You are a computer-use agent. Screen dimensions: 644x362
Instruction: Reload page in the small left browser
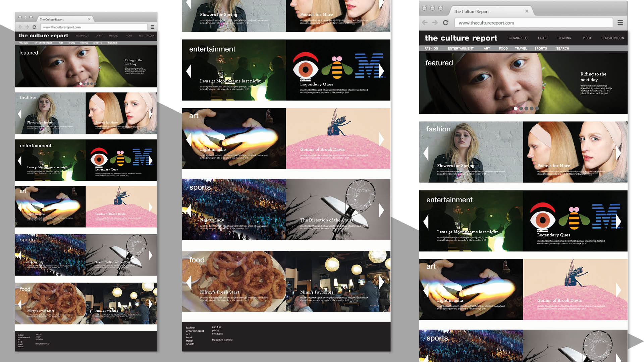click(x=34, y=27)
